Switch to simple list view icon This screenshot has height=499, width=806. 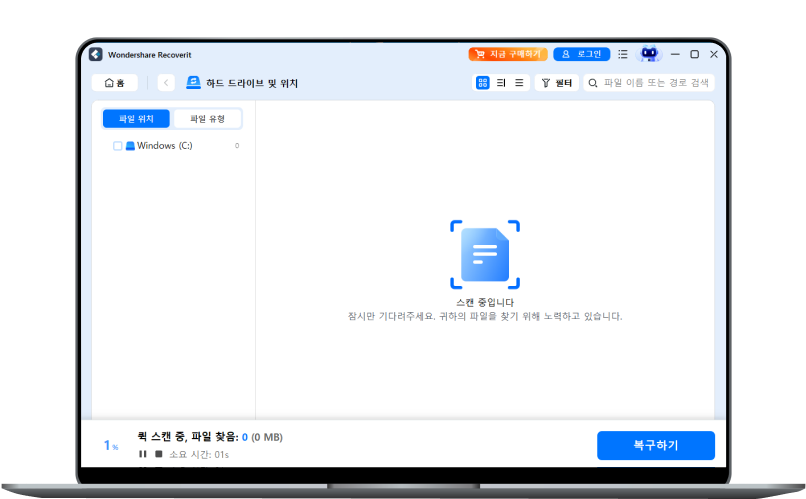[x=519, y=83]
